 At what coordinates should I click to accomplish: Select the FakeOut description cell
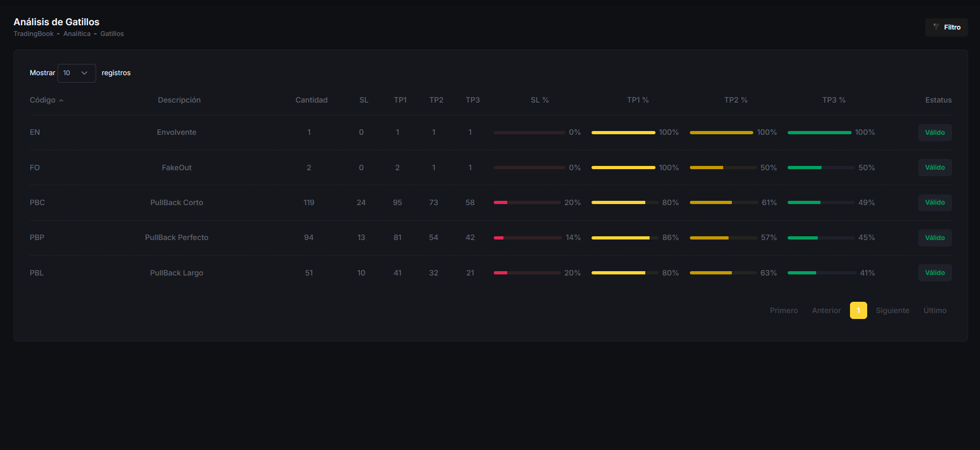pyautogui.click(x=176, y=168)
